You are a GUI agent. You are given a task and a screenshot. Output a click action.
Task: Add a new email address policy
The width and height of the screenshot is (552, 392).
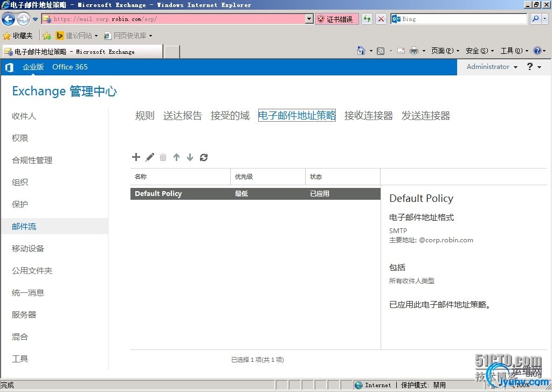tap(136, 157)
